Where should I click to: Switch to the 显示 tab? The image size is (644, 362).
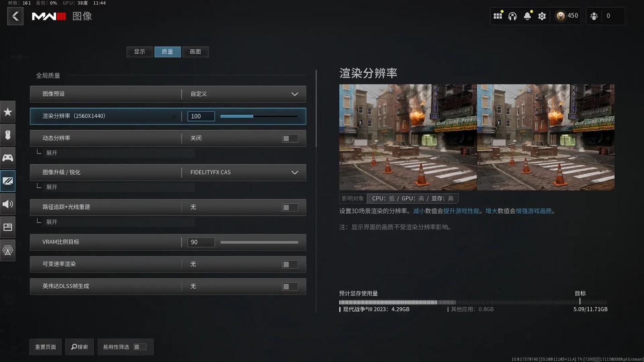(x=139, y=52)
